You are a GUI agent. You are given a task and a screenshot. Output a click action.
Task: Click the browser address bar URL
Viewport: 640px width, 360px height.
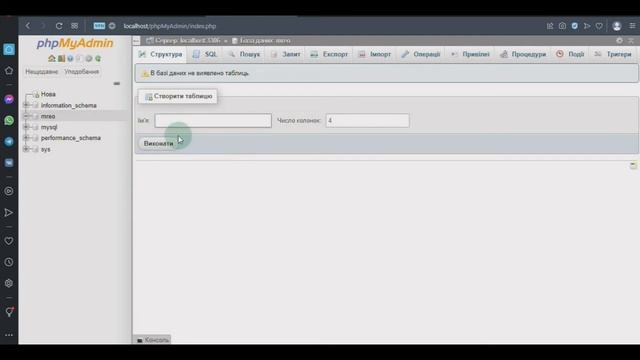click(x=170, y=26)
